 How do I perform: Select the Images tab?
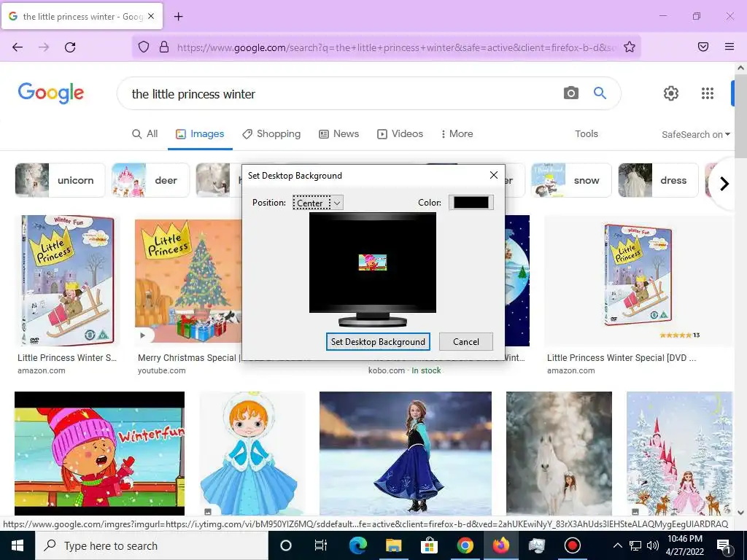[200, 134]
